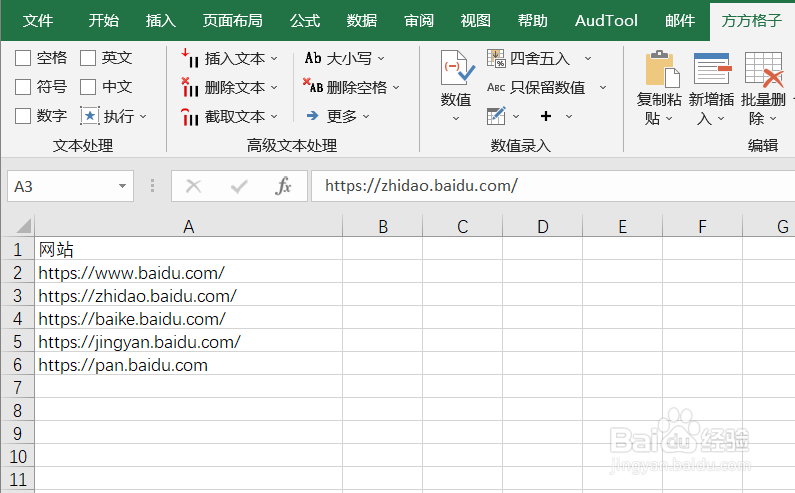Image resolution: width=795 pixels, height=493 pixels.
Task: Click the 更多 arrow icon
Action: [313, 116]
